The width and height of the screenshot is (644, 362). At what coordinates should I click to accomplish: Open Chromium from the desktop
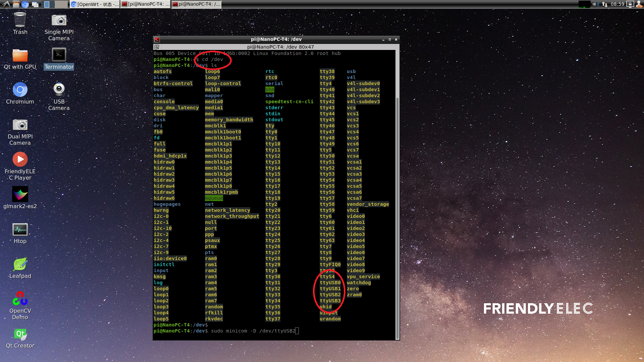click(x=20, y=94)
